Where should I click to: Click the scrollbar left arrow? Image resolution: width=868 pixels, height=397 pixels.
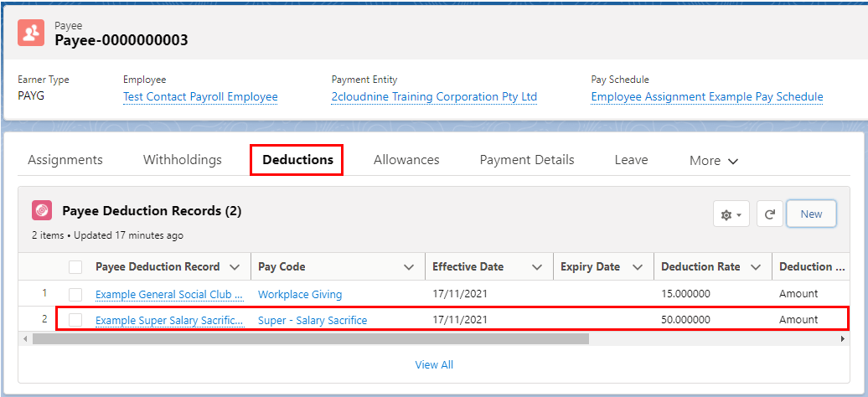point(24,338)
